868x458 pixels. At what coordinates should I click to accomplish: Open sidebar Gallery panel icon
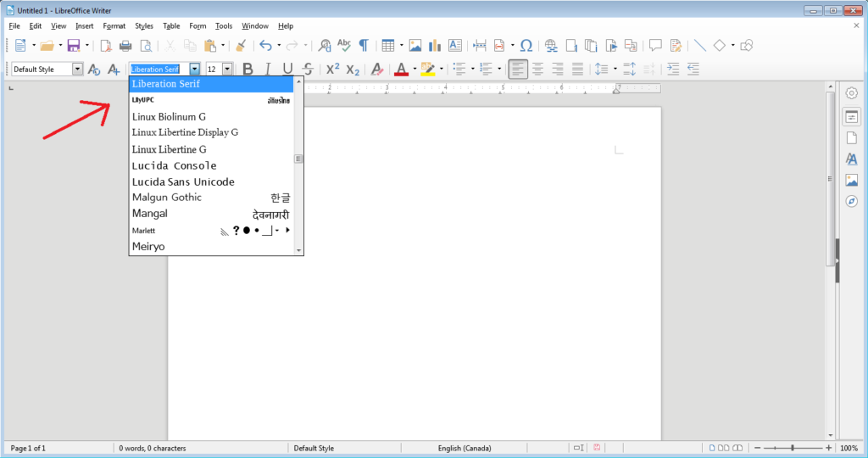pyautogui.click(x=852, y=180)
